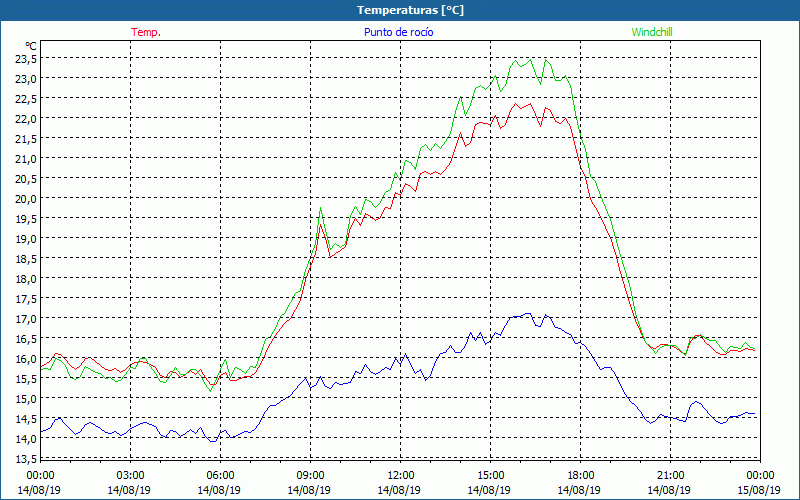This screenshot has width=800, height=500.
Task: Click the 09:00 time axis label
Action: 311,475
